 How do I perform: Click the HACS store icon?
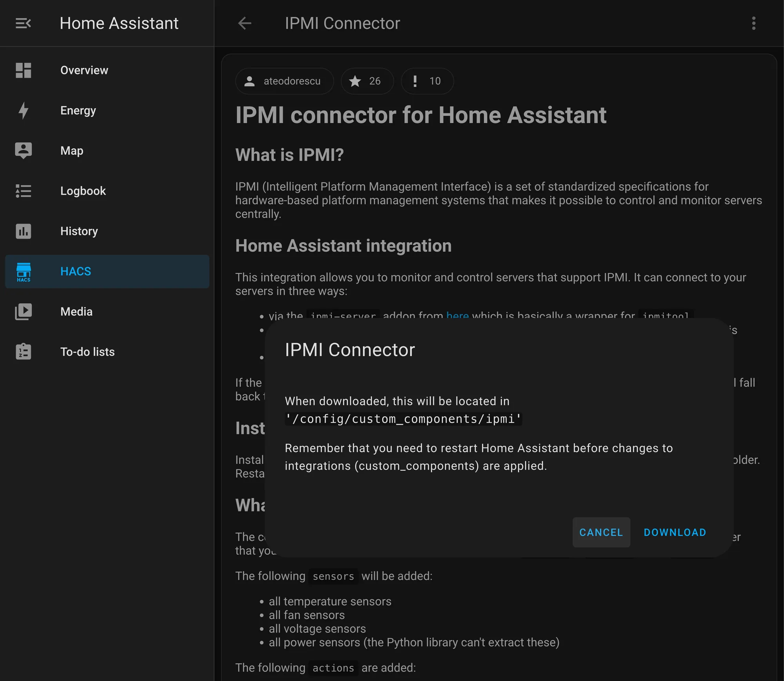tap(23, 272)
